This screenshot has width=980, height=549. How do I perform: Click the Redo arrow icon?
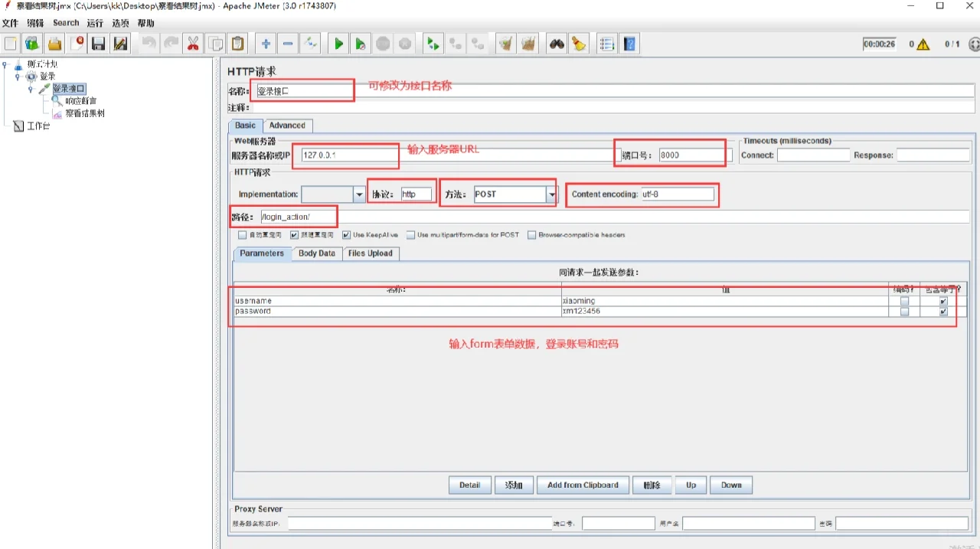pyautogui.click(x=171, y=44)
